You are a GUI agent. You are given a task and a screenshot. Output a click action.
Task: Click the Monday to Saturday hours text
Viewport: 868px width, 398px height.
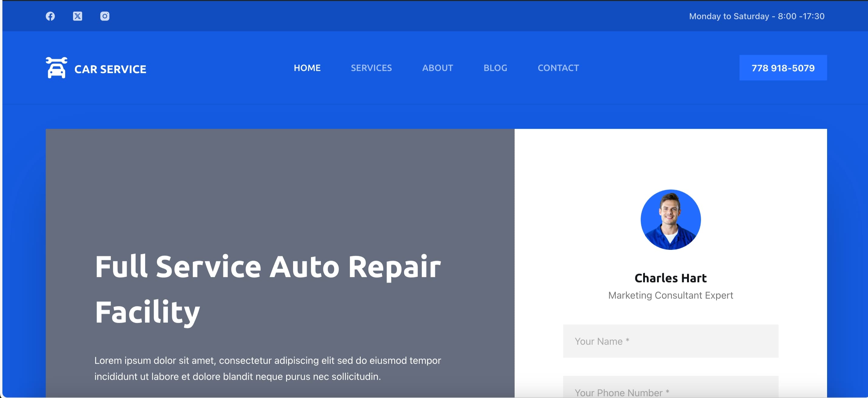756,16
